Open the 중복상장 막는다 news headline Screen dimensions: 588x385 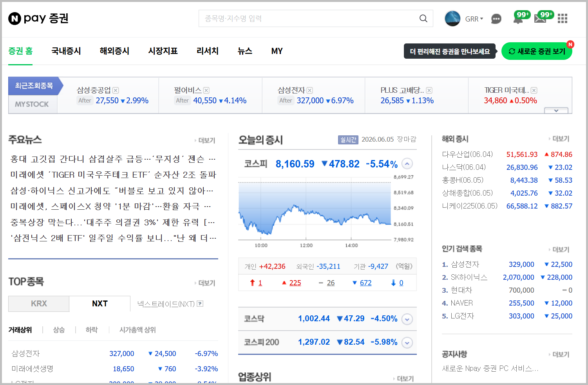click(113, 222)
